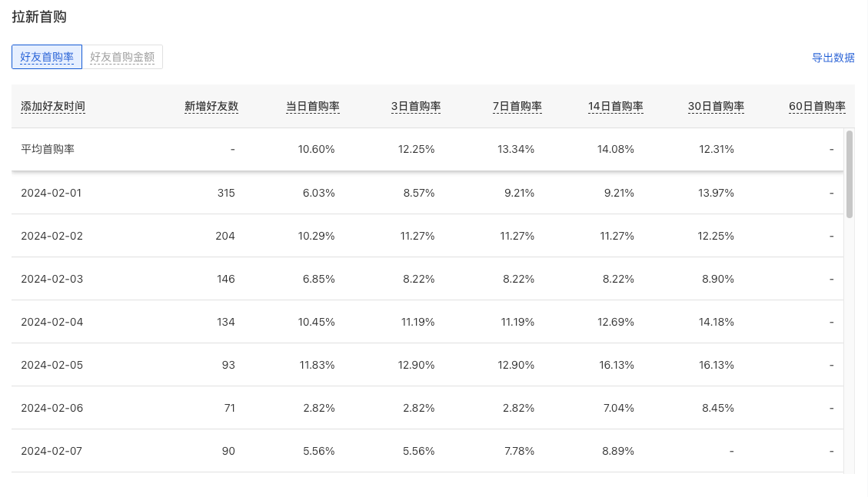Select the 2024-02-01 date row
868x497 pixels.
pos(427,193)
